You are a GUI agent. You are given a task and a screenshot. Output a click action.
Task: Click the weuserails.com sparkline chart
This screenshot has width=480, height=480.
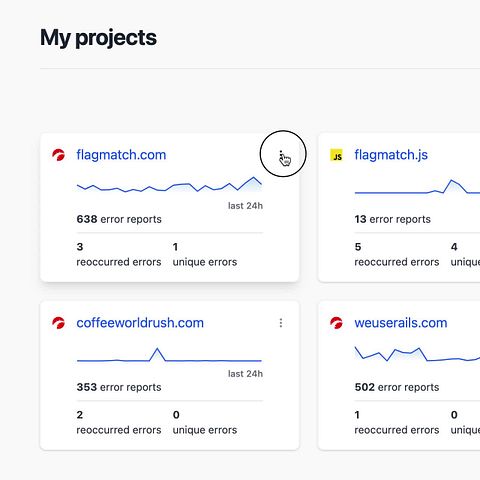(x=417, y=354)
